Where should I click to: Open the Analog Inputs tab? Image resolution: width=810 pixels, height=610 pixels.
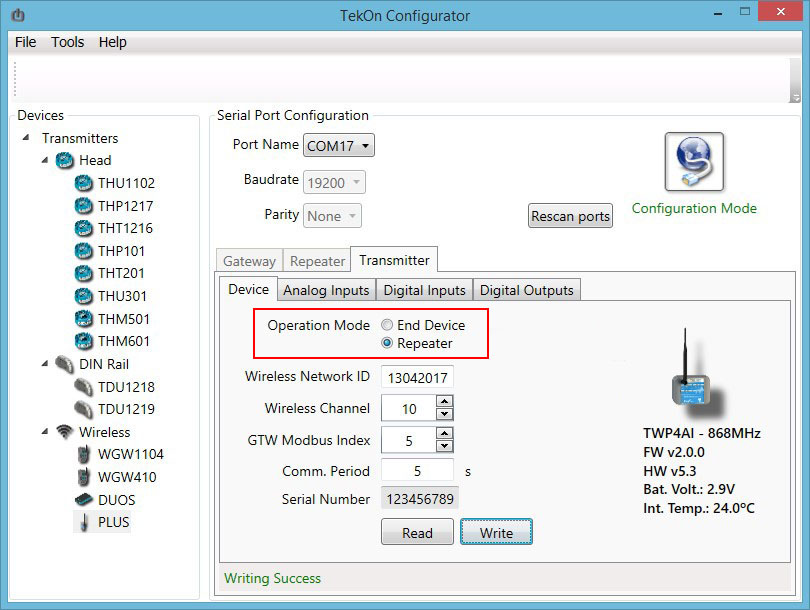click(326, 290)
